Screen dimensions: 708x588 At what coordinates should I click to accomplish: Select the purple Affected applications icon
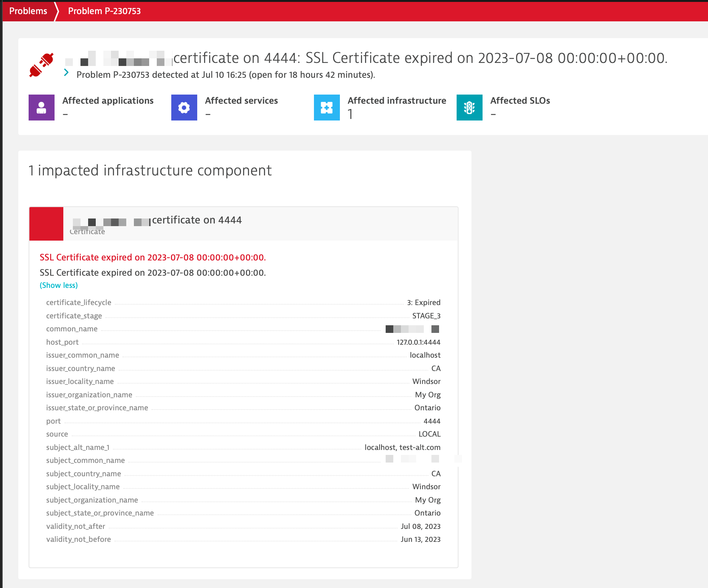click(x=41, y=107)
